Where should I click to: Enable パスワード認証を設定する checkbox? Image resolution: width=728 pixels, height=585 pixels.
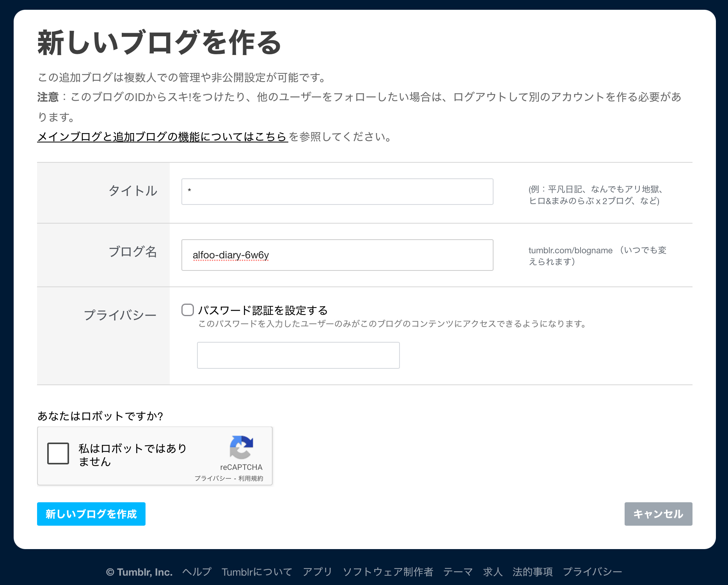188,310
